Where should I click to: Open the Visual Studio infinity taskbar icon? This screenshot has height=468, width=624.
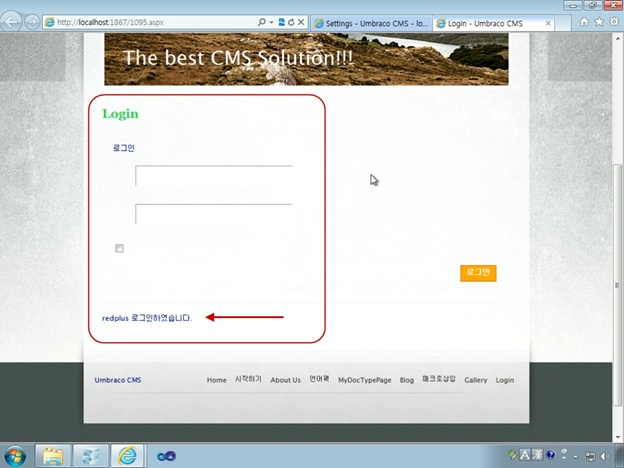pos(166,456)
